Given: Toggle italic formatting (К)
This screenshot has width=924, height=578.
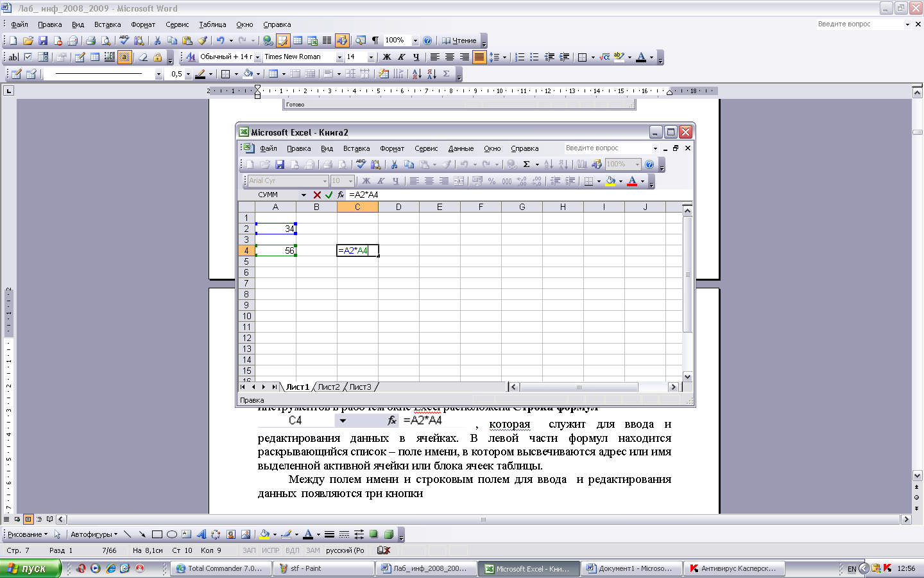Looking at the screenshot, I should pos(401,57).
